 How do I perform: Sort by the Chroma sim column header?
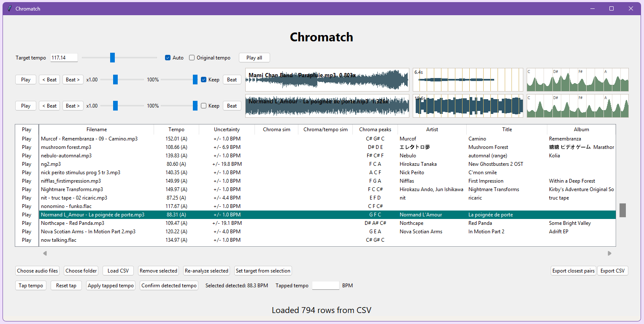[276, 130]
